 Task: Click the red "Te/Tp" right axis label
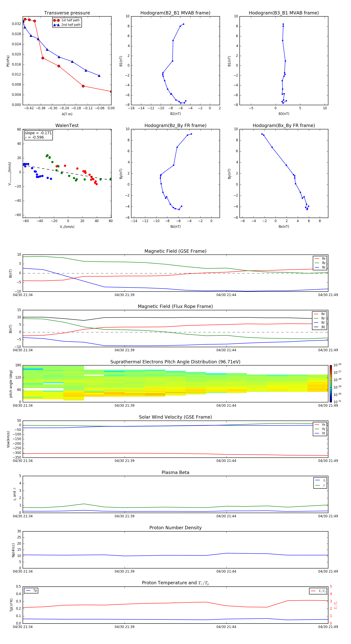tap(336, 605)
